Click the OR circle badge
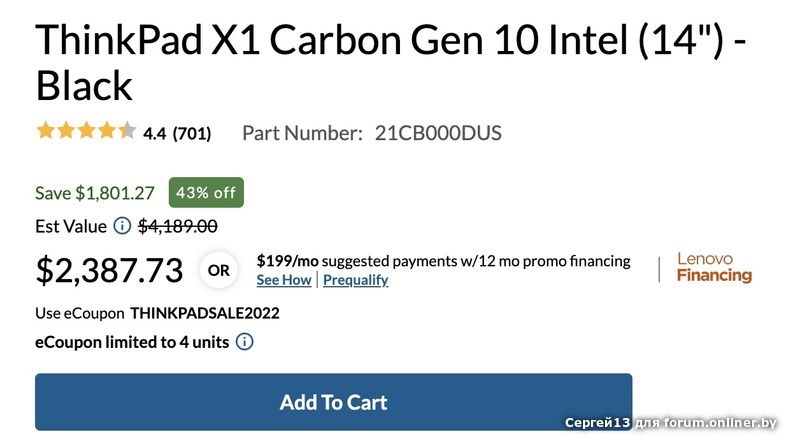 click(x=218, y=270)
